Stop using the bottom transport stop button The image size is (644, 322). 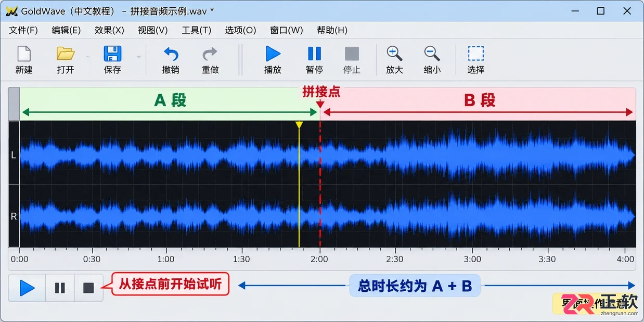click(89, 288)
